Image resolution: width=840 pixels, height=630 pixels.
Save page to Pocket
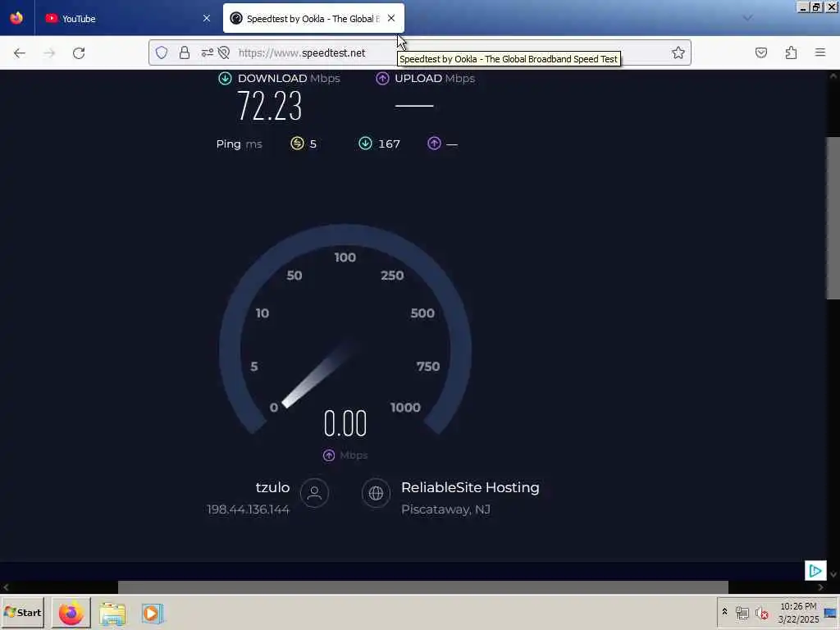click(760, 52)
